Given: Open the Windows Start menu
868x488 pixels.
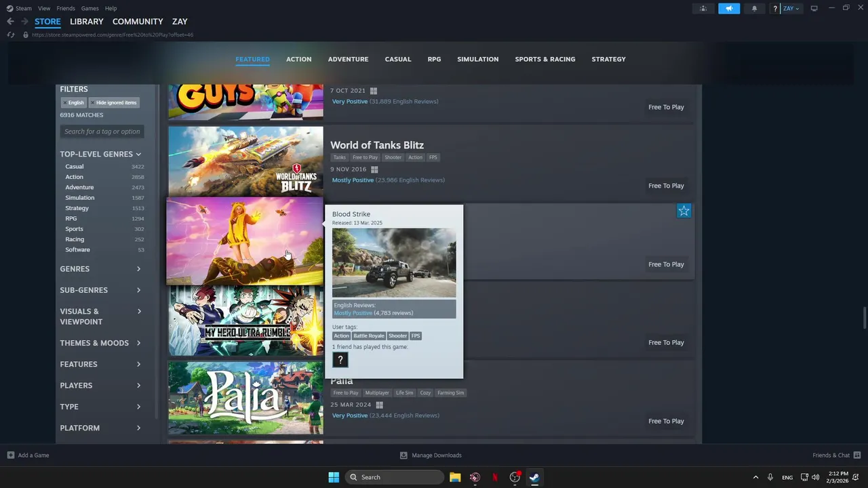Looking at the screenshot, I should tap(334, 477).
